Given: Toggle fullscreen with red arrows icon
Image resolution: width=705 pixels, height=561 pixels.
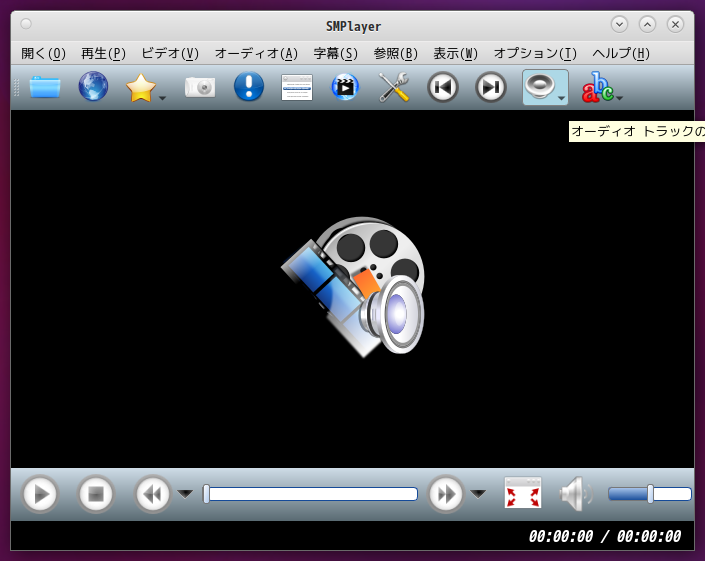Looking at the screenshot, I should [523, 493].
